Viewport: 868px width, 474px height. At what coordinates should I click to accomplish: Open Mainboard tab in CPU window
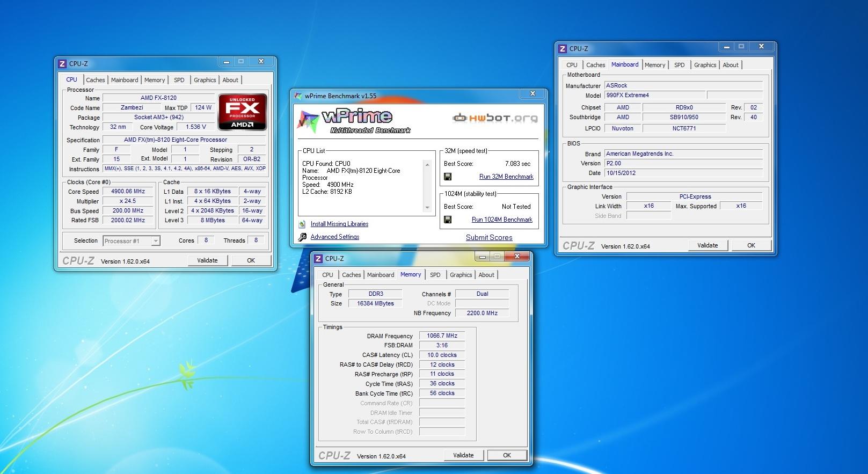(x=125, y=80)
